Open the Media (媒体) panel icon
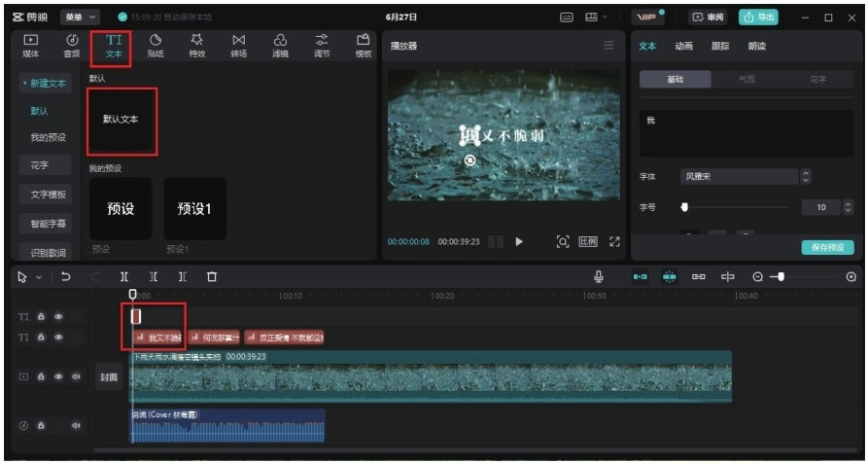The image size is (868, 463). (x=31, y=46)
